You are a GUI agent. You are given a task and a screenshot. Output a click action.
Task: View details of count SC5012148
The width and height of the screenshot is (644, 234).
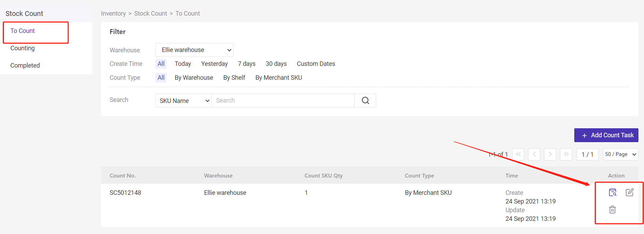click(x=612, y=192)
